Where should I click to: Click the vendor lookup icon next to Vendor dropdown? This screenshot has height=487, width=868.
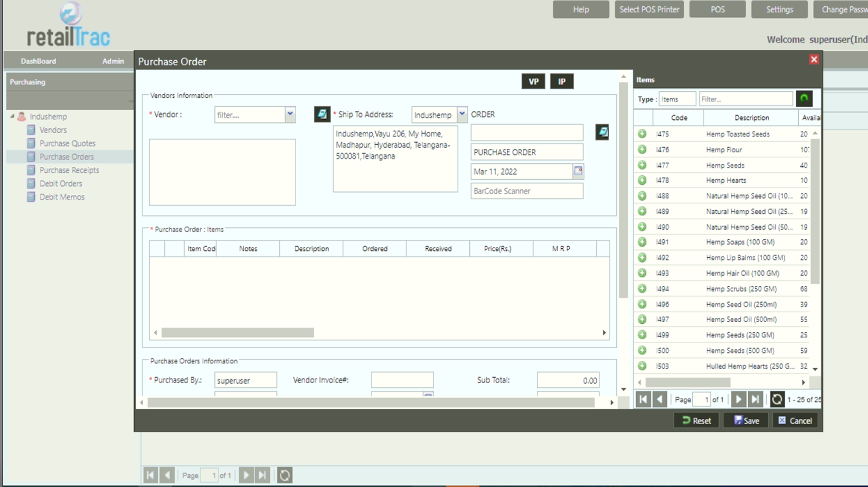[322, 114]
